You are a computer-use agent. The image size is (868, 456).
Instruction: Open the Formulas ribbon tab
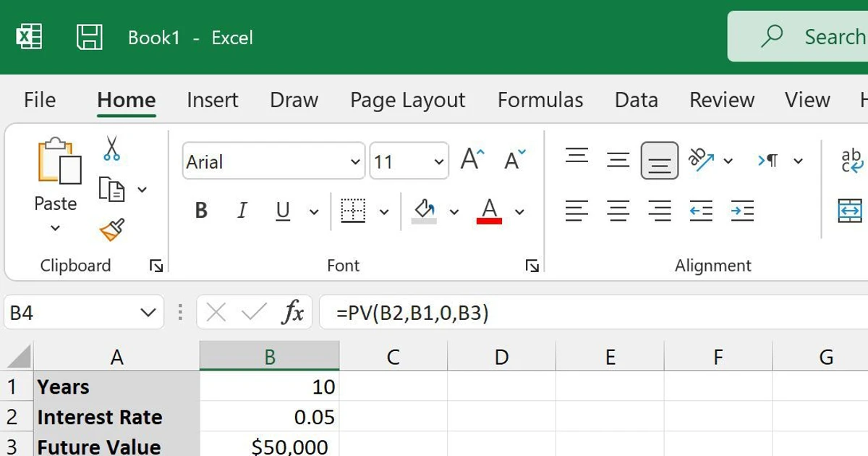540,100
